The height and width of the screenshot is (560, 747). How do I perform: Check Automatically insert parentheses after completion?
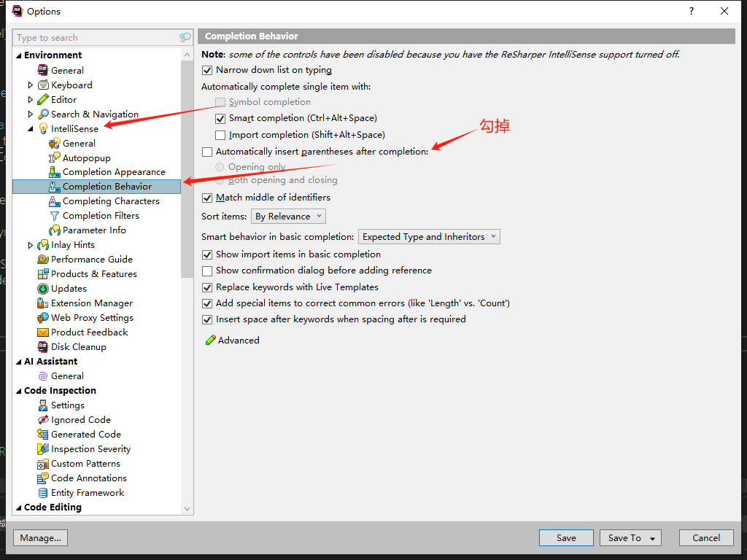click(x=207, y=152)
